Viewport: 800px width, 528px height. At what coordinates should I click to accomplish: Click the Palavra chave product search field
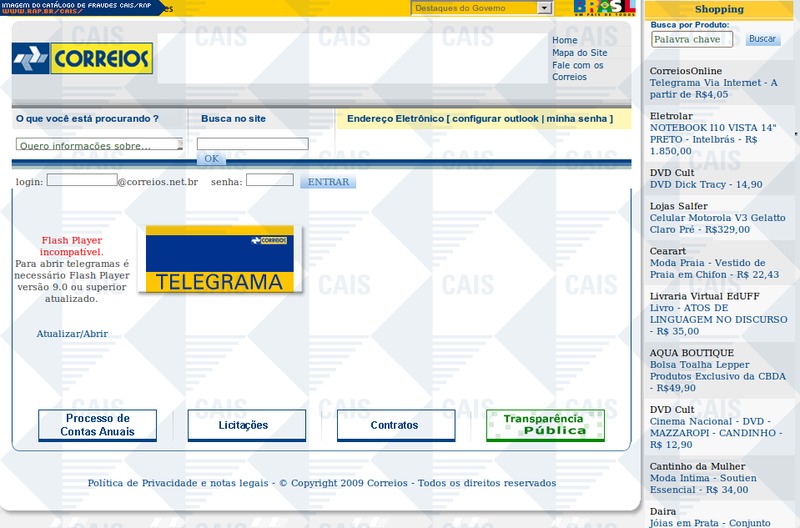(x=692, y=40)
